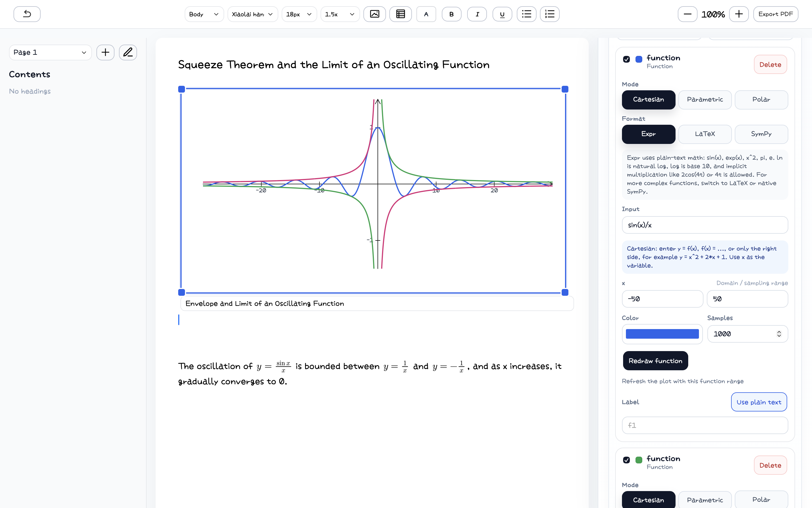Open the 1.5x line spacing dropdown
Image resolution: width=812 pixels, height=508 pixels.
[340, 14]
